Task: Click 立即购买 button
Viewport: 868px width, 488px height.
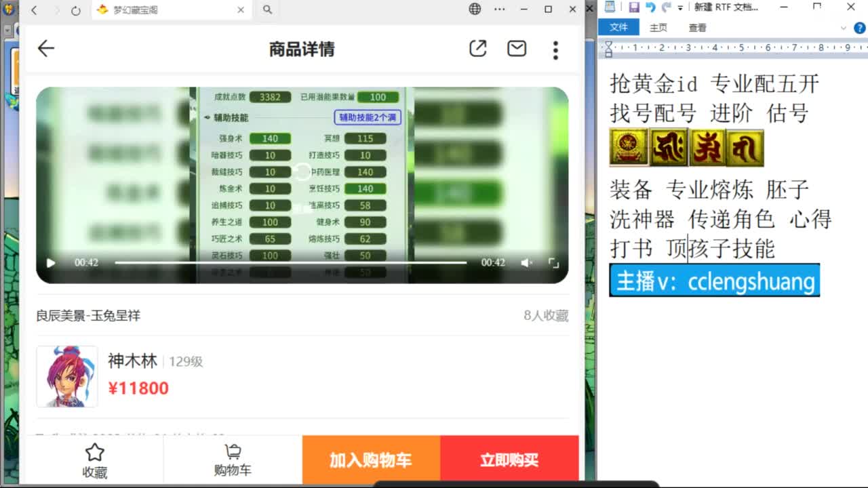Action: tap(509, 460)
